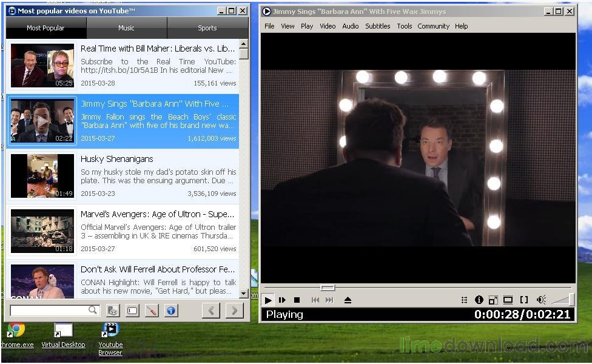
Task: Switch to the Music tab
Action: point(127,28)
